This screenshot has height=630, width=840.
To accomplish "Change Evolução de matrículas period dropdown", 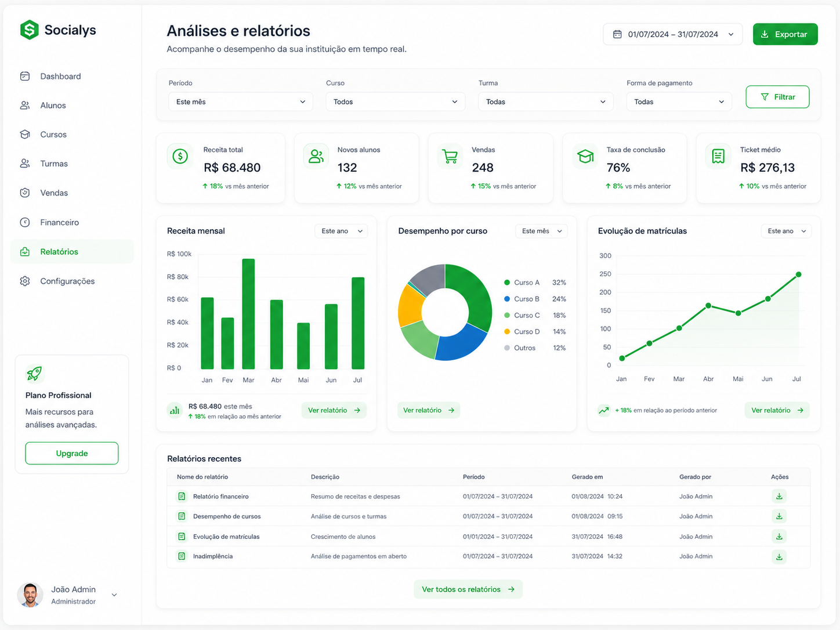I will [x=787, y=231].
